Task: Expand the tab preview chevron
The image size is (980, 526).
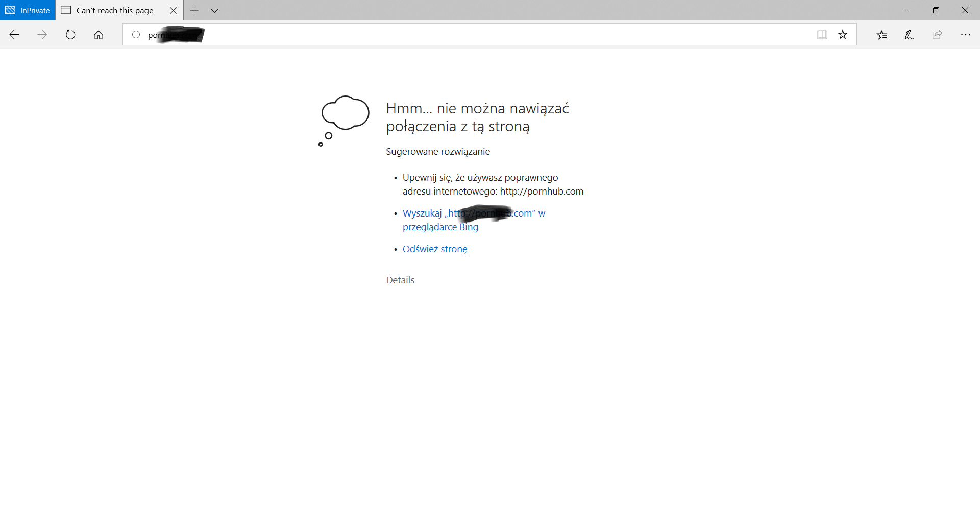Action: click(x=214, y=10)
